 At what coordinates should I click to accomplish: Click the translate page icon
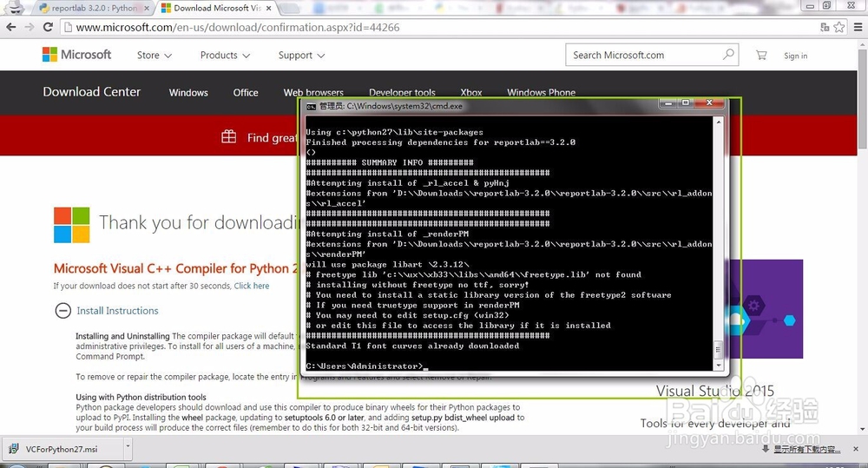tap(825, 27)
